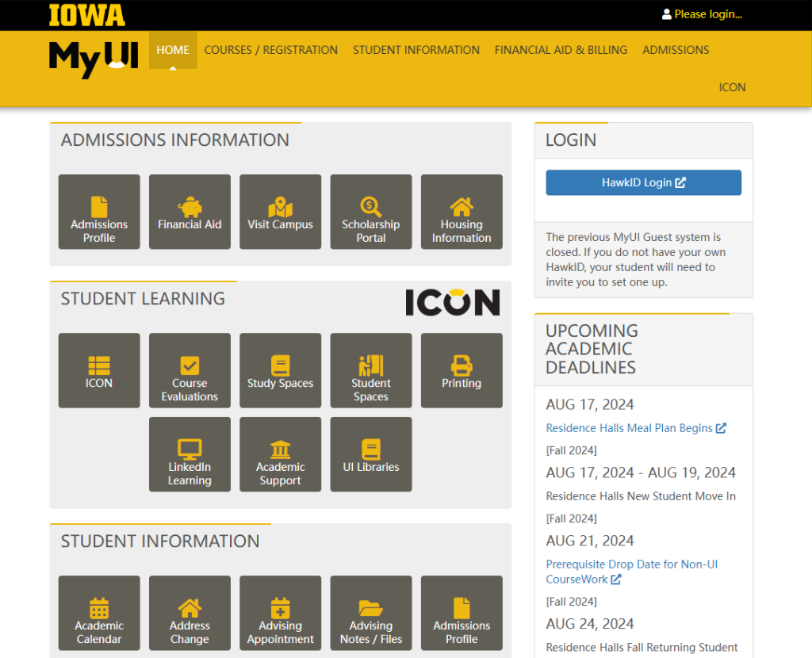Click the Advising Notes / Files tile
812x658 pixels.
tap(371, 613)
